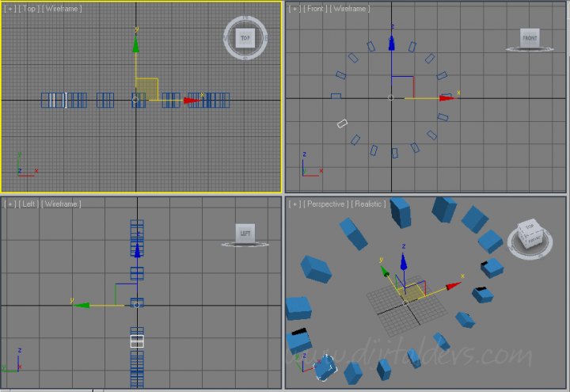
Task: Click the [Front] viewport name label
Action: [316, 9]
